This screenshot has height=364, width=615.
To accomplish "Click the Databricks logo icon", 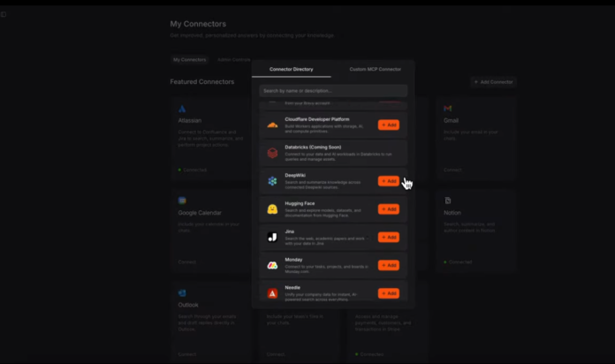I will [272, 153].
